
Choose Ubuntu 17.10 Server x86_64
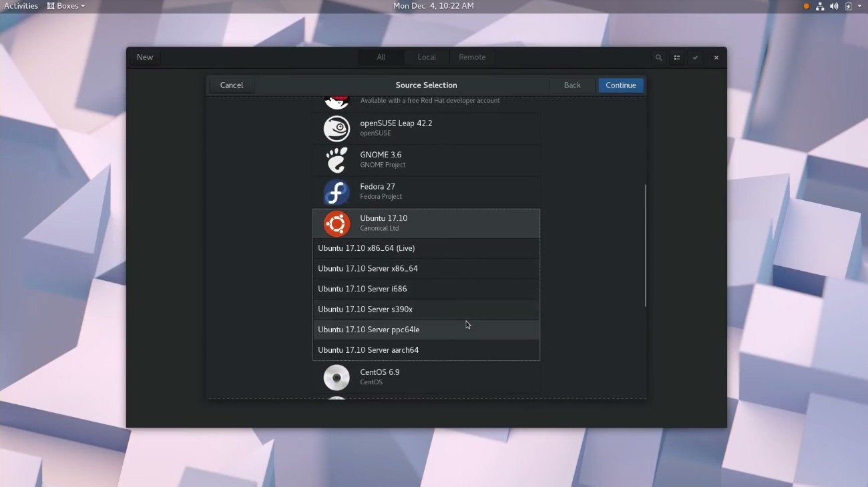point(426,269)
